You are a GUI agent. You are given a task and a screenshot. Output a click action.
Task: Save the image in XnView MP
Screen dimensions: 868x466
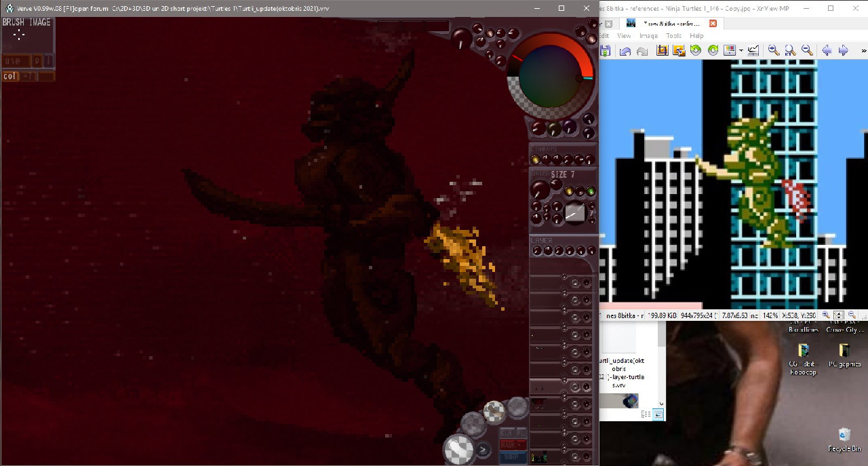605,51
